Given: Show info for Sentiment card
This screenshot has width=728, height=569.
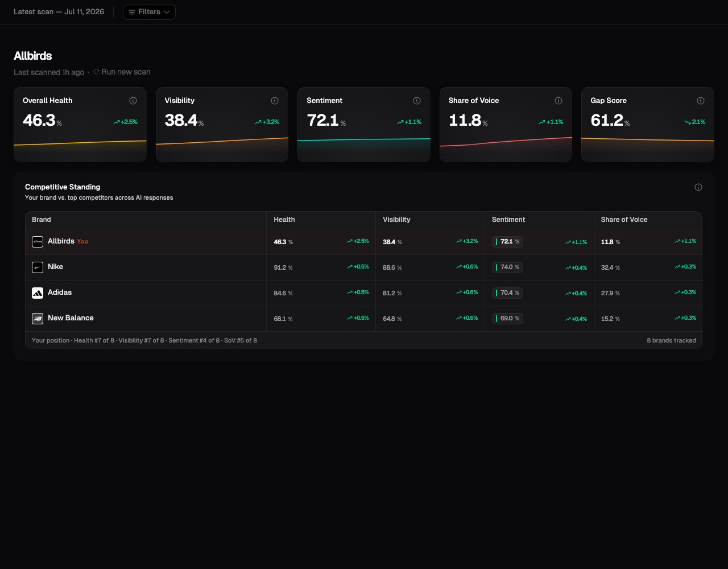Looking at the screenshot, I should tap(417, 101).
